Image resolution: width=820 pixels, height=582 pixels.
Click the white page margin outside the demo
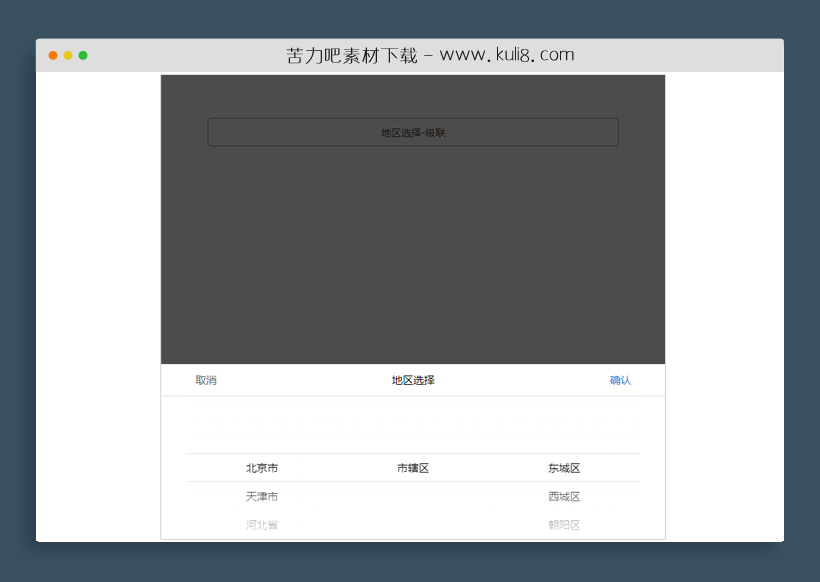tap(100, 300)
